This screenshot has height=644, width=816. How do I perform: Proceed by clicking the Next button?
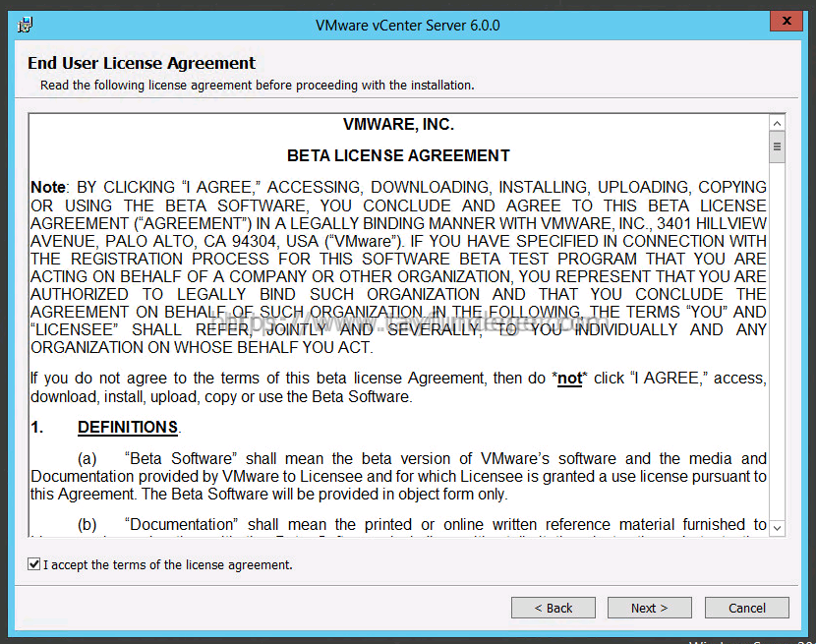[650, 608]
